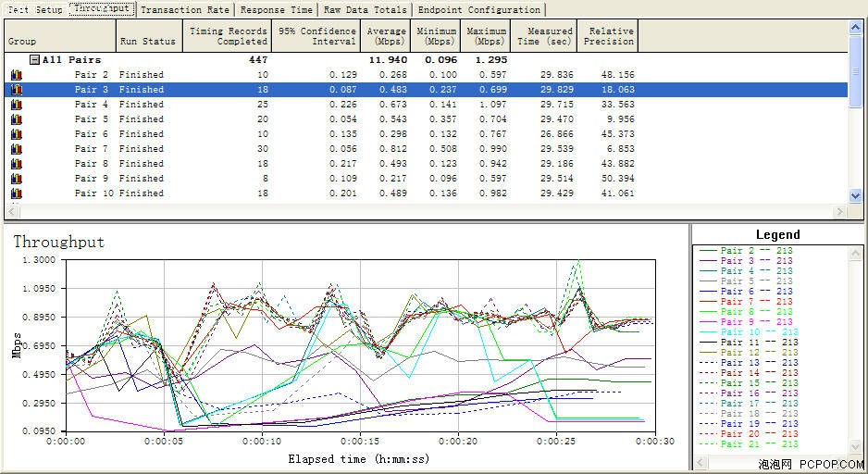Click the Relative Precision column header
Screen dimensions: 868x474
pyautogui.click(x=608, y=36)
